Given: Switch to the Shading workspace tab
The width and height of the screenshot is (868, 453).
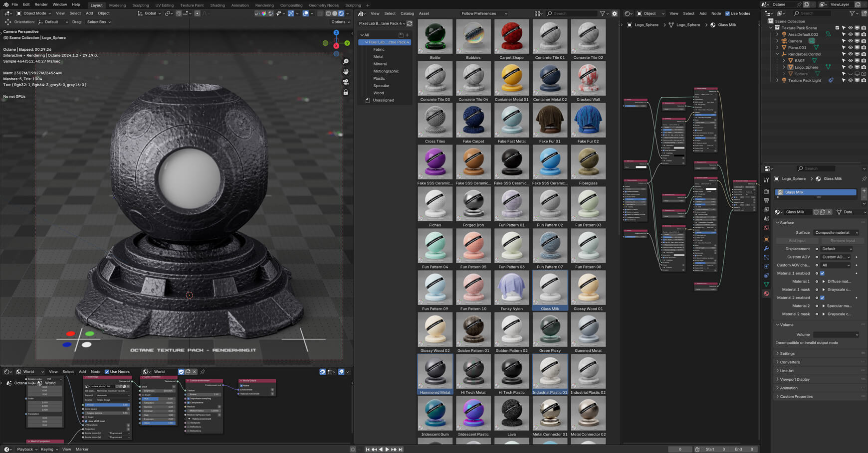Looking at the screenshot, I should pos(217,5).
